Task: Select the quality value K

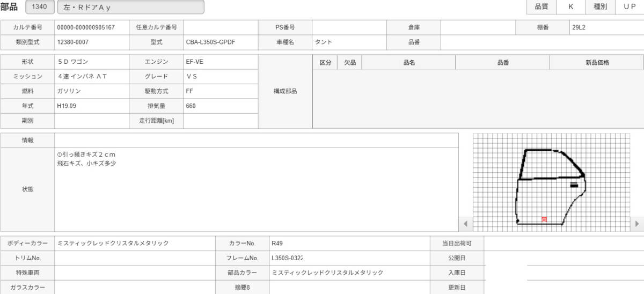Action: 570,7
